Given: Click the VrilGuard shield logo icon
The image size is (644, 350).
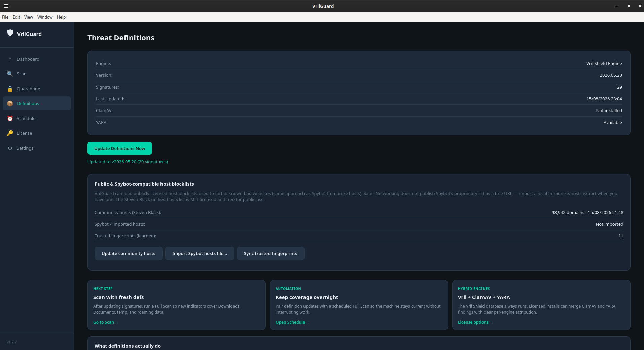Looking at the screenshot, I should click(x=10, y=33).
